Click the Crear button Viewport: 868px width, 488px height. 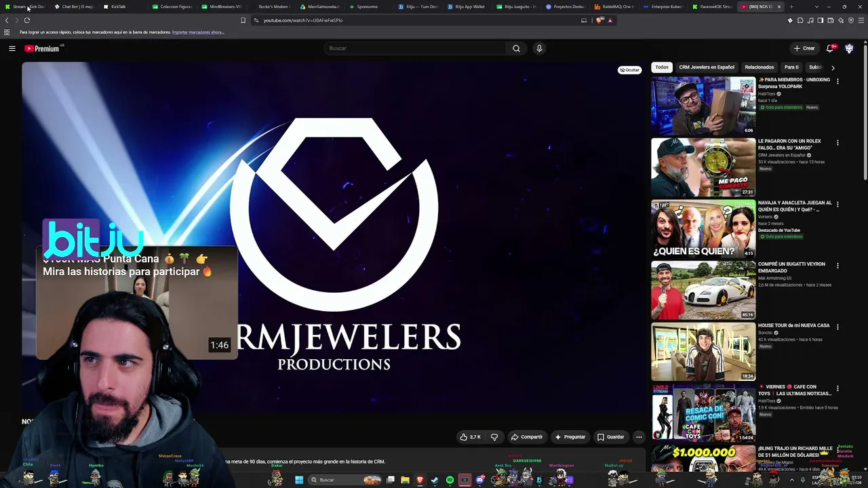pyautogui.click(x=804, y=48)
